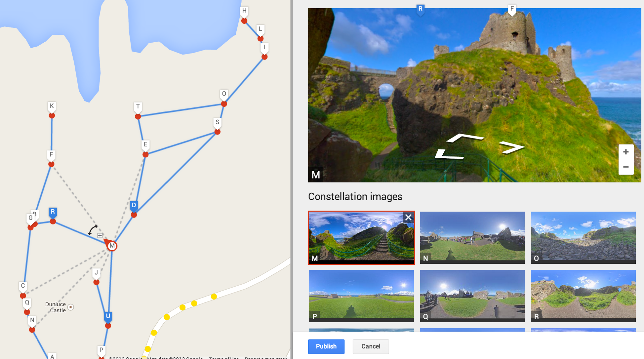Select blue marker U on map

point(108,316)
